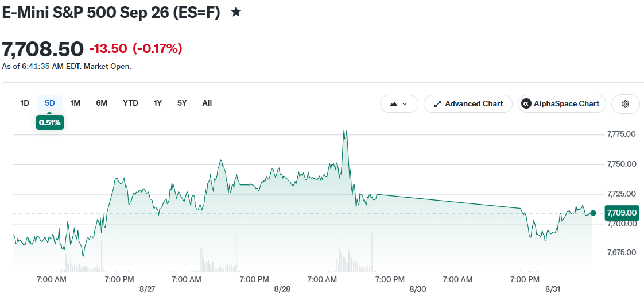Image resolution: width=644 pixels, height=296 pixels.
Task: Open the Advanced Chart
Action: (468, 104)
